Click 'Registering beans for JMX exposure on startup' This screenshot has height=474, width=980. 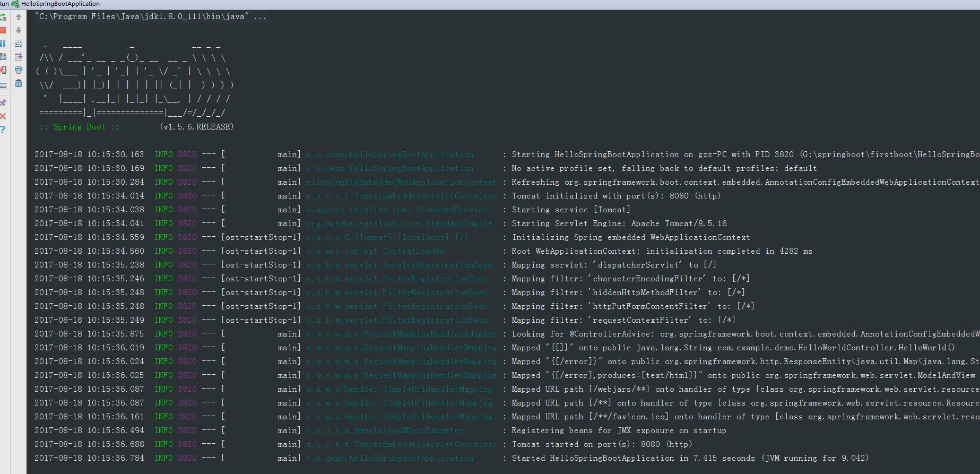click(619, 430)
